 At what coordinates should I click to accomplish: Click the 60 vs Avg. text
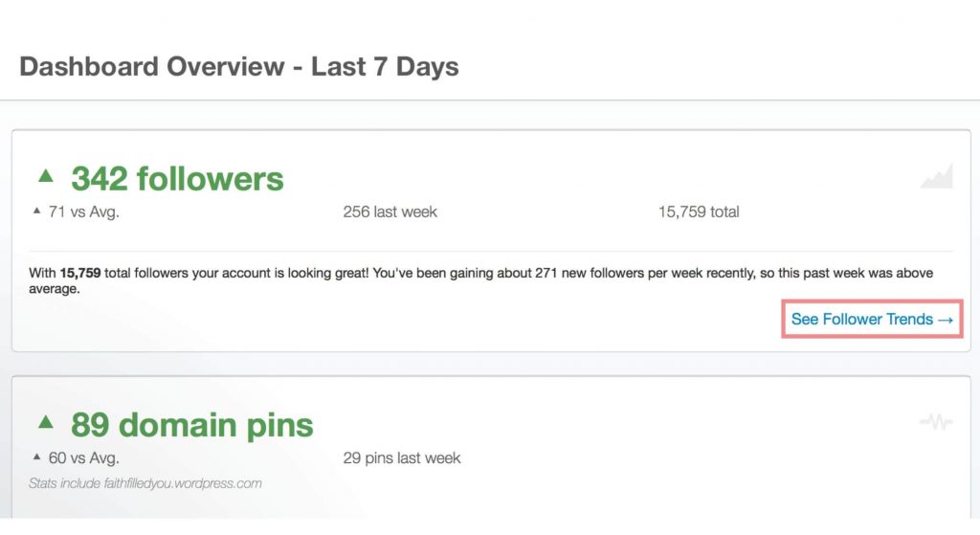[x=84, y=458]
